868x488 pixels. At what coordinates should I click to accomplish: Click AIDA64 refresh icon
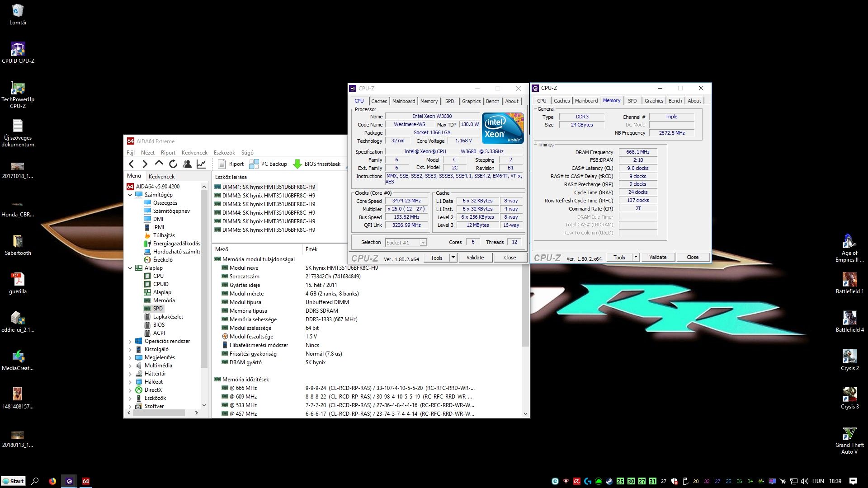tap(173, 164)
